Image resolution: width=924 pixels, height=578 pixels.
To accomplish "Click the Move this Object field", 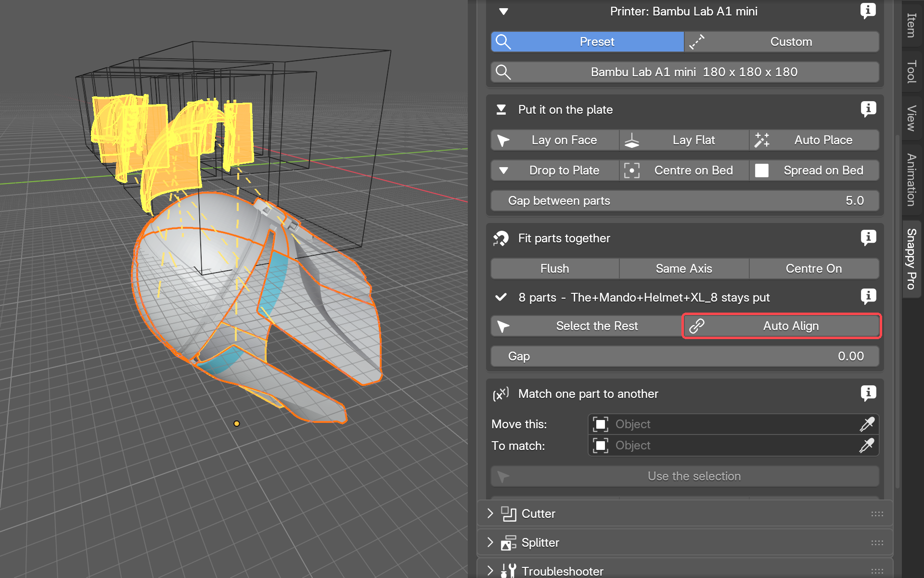I will coord(733,424).
